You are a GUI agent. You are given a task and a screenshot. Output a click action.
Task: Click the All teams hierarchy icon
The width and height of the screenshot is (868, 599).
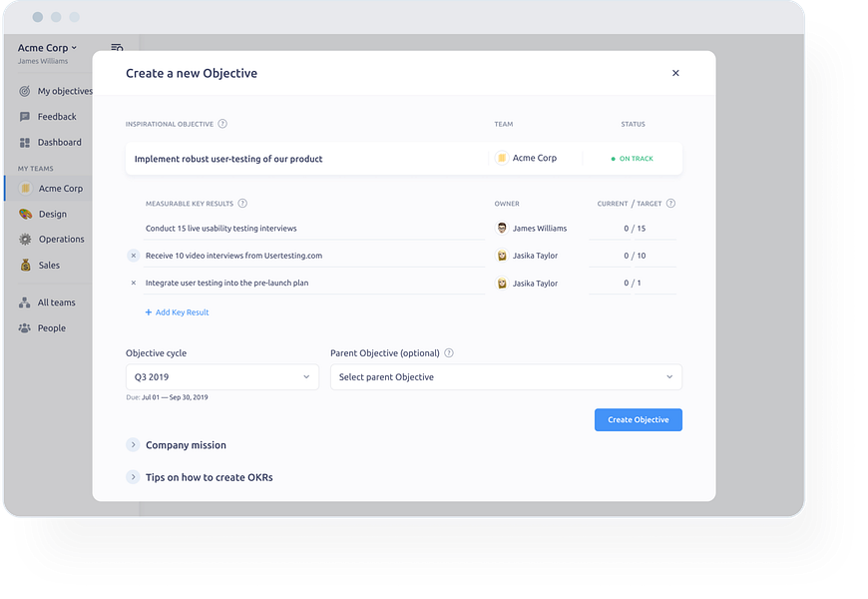24,302
